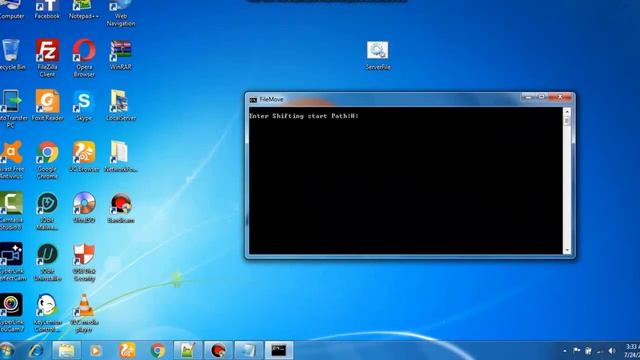The height and width of the screenshot is (360, 640).
Task: Open the file explorer taskbar button
Action: coord(67,350)
